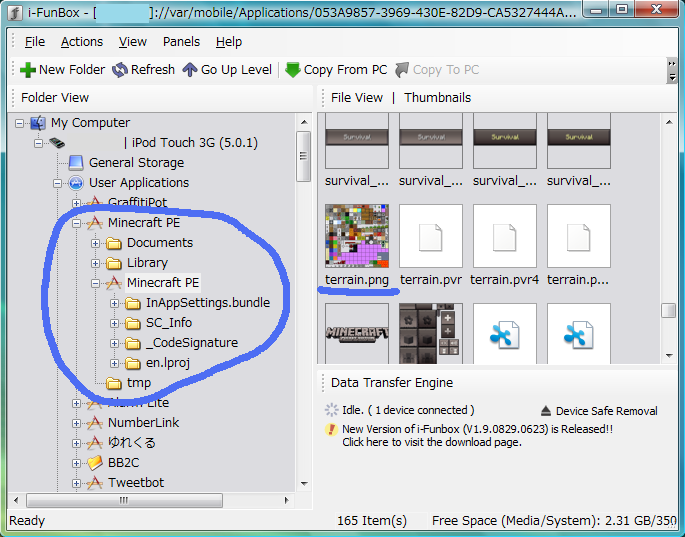Click the BB2C app icon
The height and width of the screenshot is (537, 685).
95,463
